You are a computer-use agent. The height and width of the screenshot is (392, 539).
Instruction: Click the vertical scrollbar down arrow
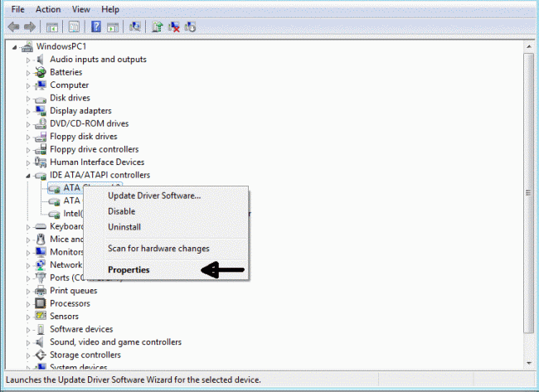coord(530,364)
